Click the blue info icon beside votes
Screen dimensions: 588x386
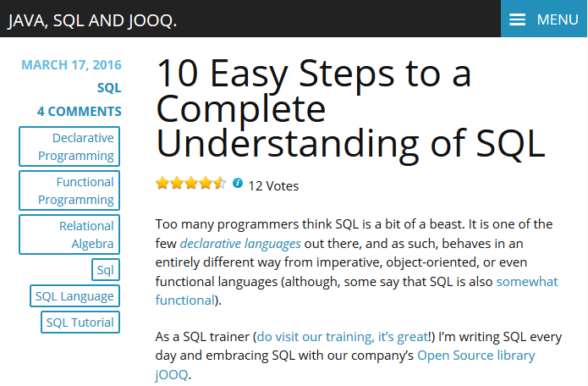(x=238, y=183)
